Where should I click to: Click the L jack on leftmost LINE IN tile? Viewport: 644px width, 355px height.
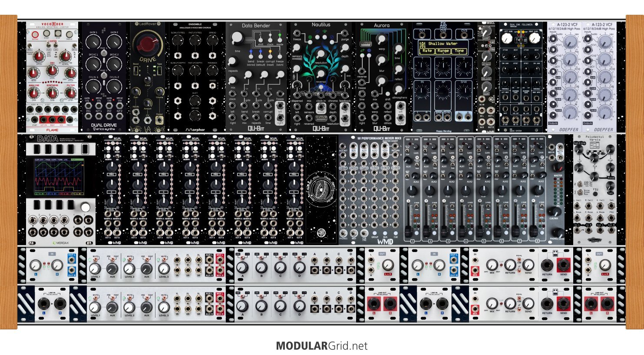pos(44,303)
